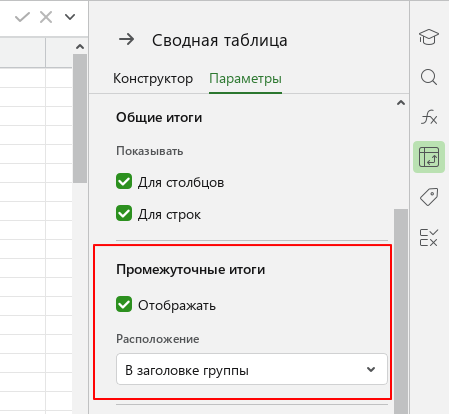This screenshot has width=449, height=414.
Task: Open Расположение dropdown В заголовке группы
Action: point(252,369)
